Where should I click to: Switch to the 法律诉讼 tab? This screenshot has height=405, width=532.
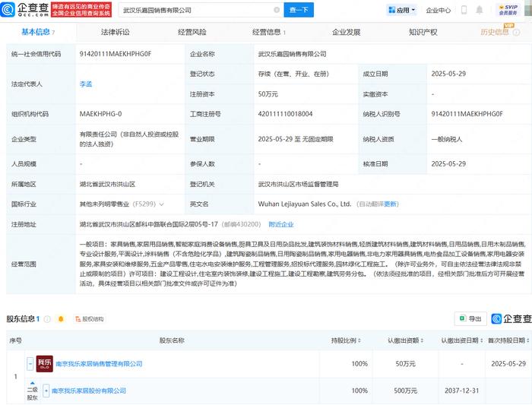116,32
